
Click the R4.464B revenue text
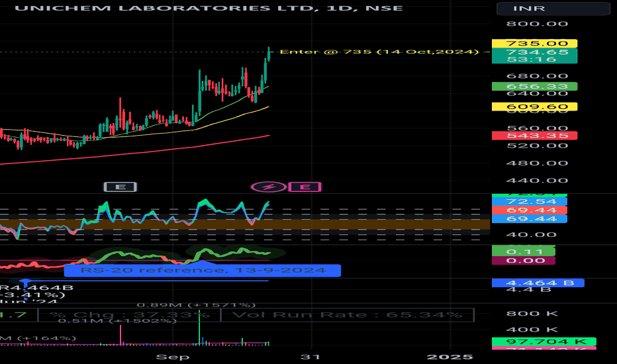pos(36,287)
